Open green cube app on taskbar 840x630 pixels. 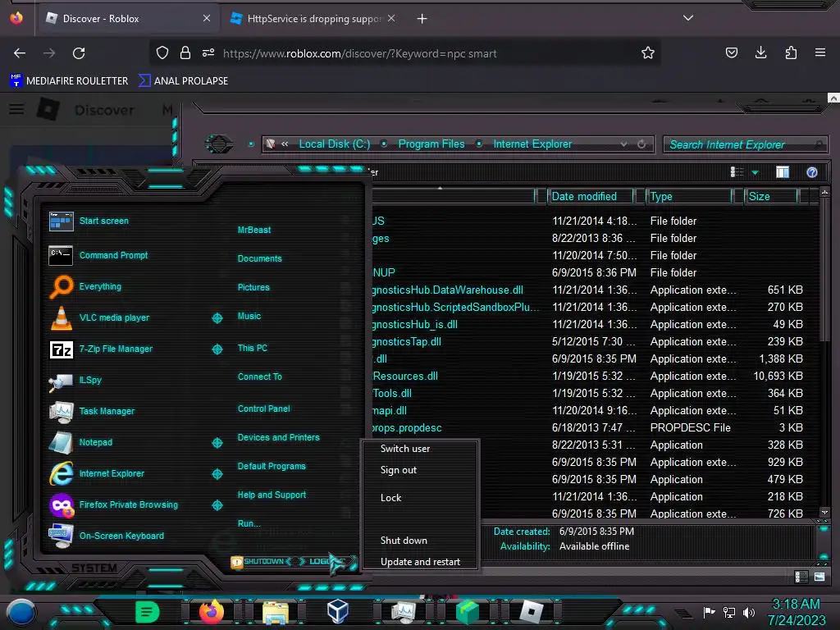[467, 612]
